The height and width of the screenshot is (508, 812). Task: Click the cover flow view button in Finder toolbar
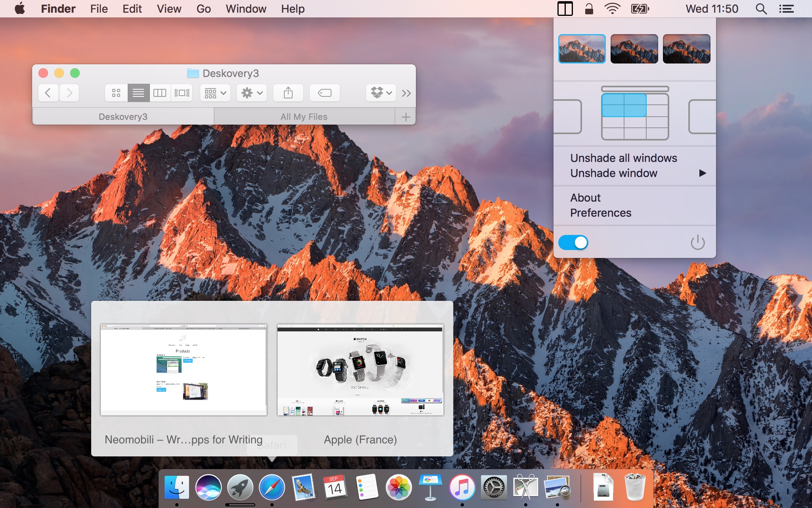point(182,93)
